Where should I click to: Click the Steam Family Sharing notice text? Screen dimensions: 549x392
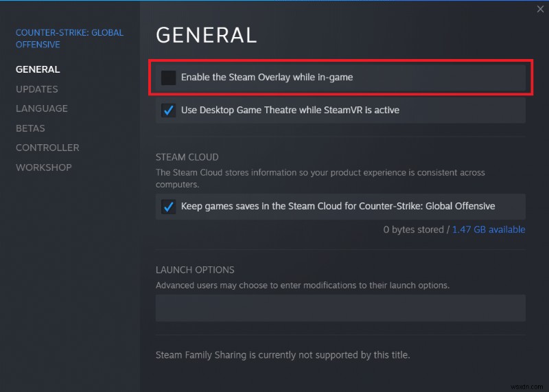pyautogui.click(x=283, y=355)
